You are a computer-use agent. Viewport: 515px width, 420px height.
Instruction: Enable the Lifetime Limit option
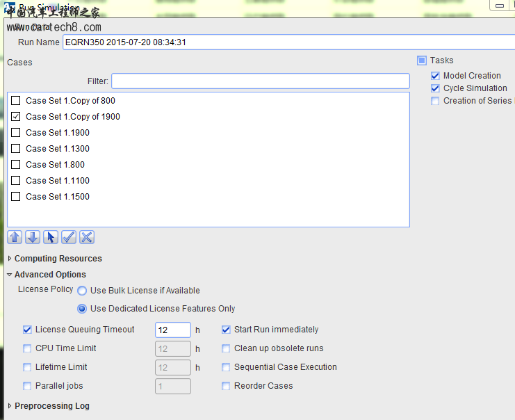(x=27, y=367)
